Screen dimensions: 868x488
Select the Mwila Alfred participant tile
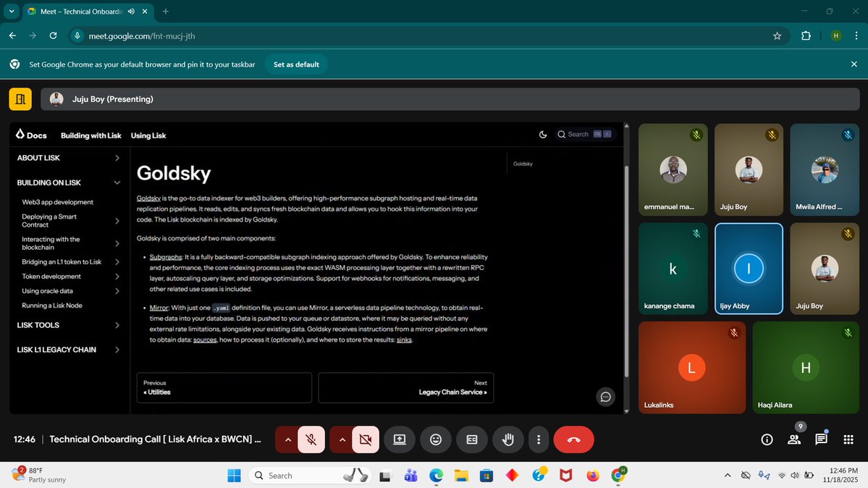[825, 169]
